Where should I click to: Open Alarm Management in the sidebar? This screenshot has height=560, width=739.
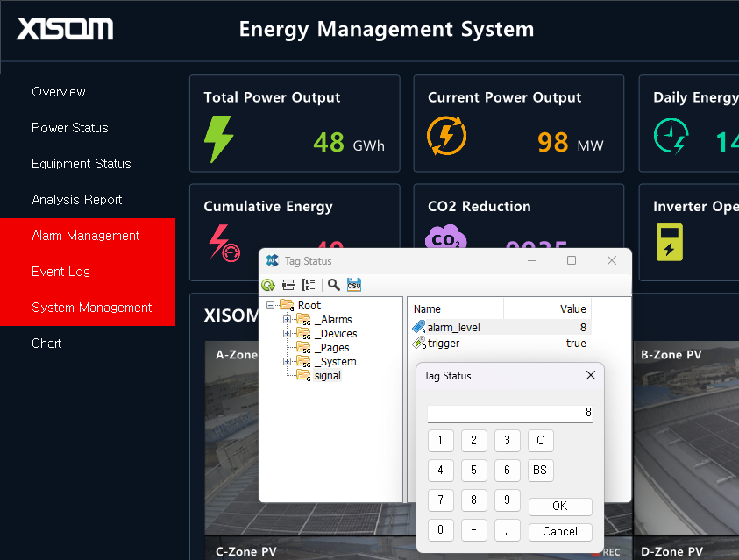point(85,236)
